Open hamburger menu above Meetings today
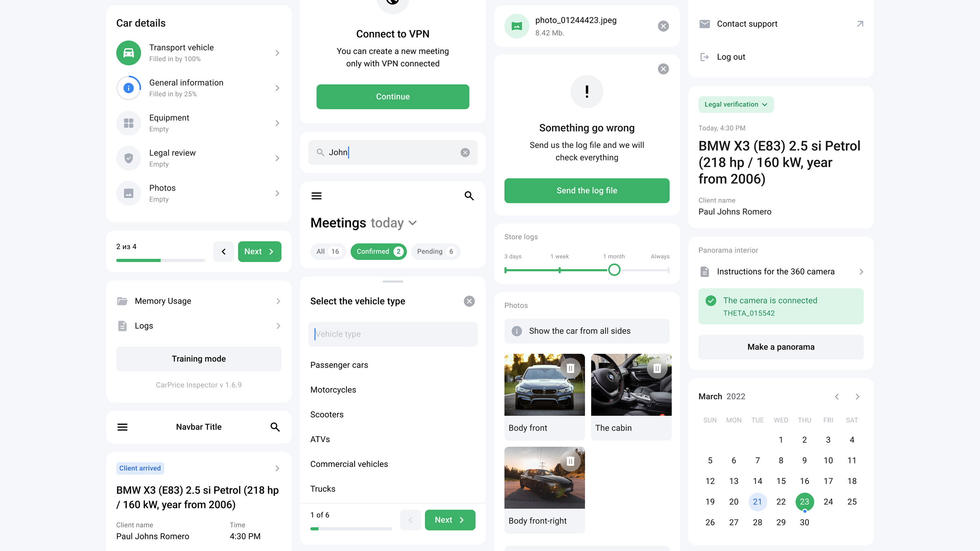 [x=316, y=196]
